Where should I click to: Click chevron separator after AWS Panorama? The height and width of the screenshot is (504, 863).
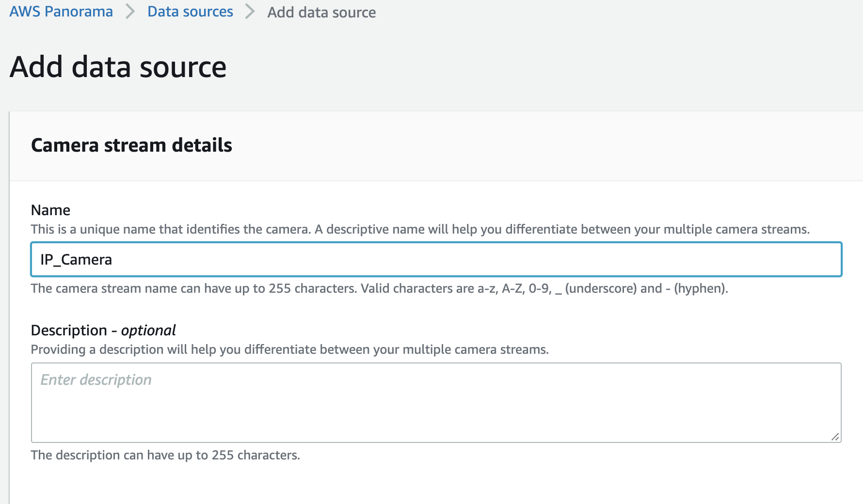130,12
